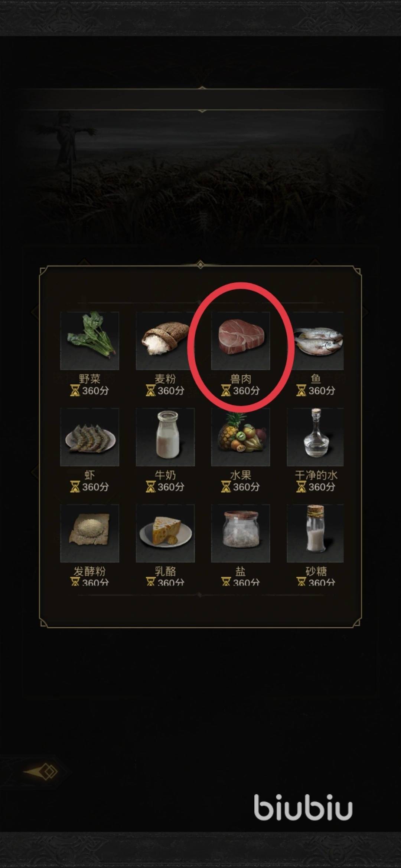This screenshot has width=401, height=868.
Task: Click the diamond ornament atop item panel
Action: pos(200,265)
